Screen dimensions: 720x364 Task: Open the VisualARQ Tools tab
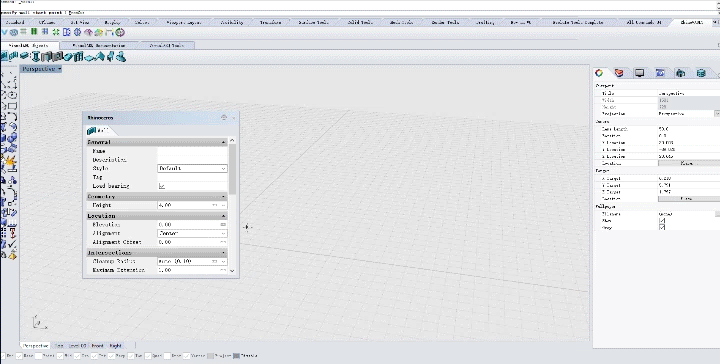pos(167,45)
